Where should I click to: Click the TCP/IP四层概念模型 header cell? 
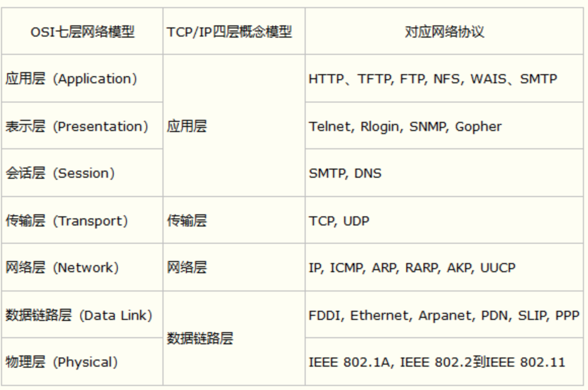click(x=234, y=32)
